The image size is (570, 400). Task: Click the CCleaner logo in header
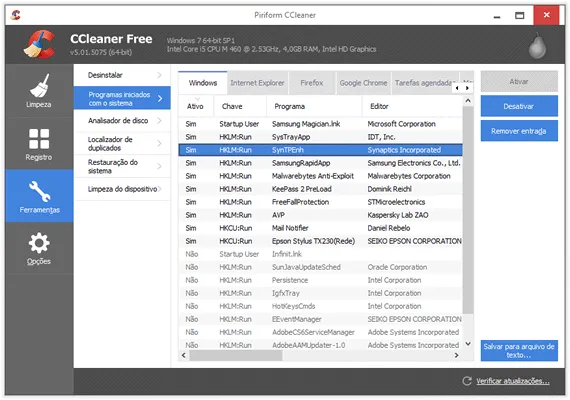tap(40, 45)
